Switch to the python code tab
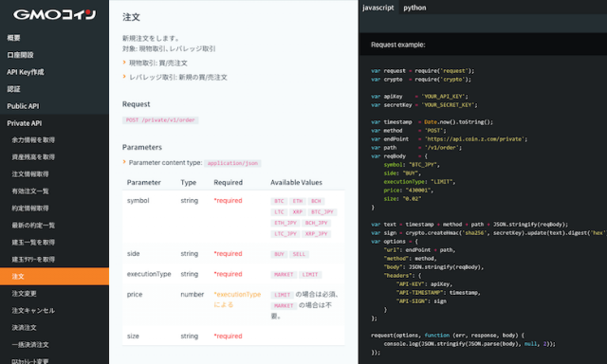607x364 pixels. click(x=414, y=8)
